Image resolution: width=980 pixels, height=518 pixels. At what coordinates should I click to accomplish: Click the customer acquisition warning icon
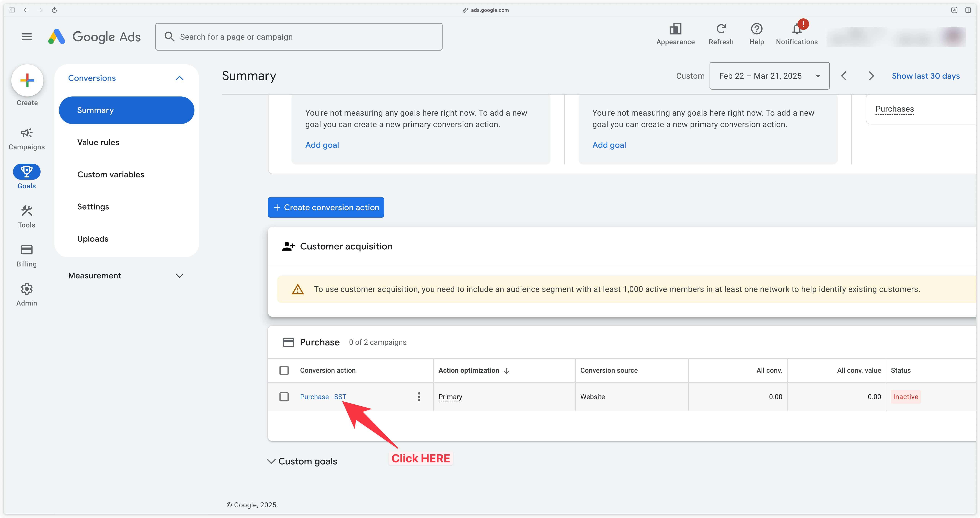tap(297, 289)
